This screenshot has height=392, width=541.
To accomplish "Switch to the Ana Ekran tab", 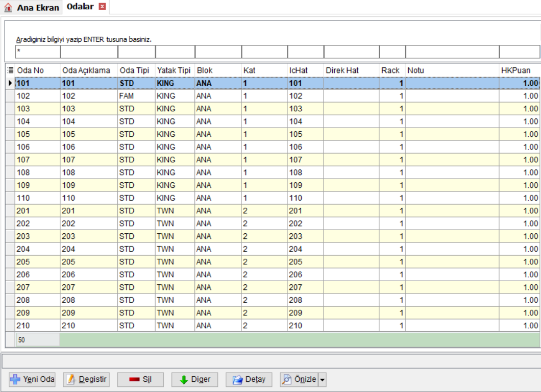I will point(38,8).
